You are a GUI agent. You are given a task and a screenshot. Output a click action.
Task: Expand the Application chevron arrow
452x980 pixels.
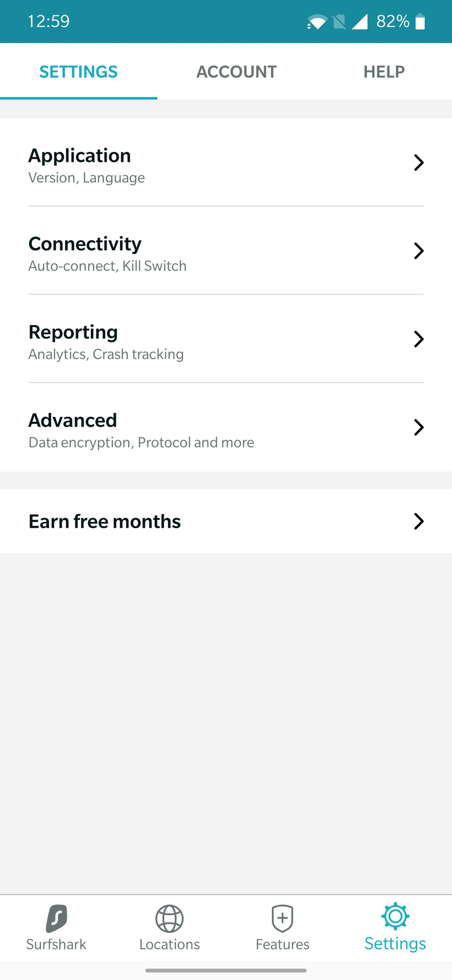coord(419,163)
